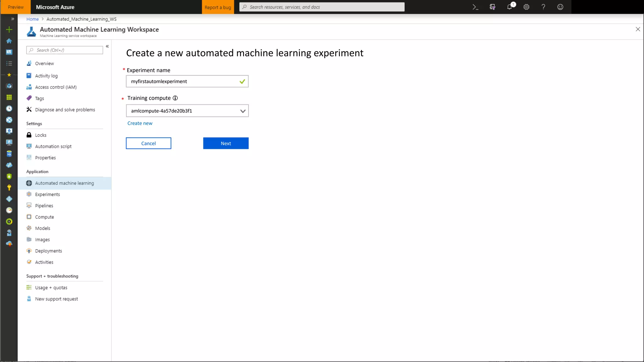Click Report a bug

[x=218, y=7]
